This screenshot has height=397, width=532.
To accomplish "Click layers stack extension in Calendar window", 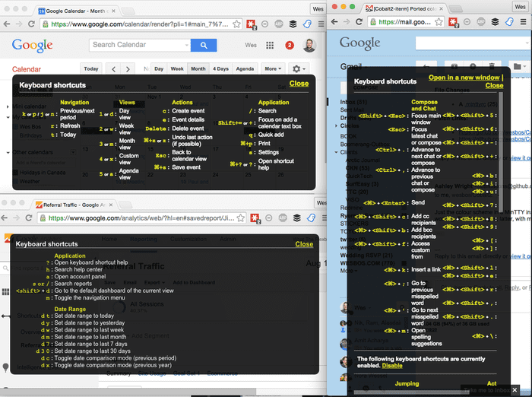I will tap(293, 24).
